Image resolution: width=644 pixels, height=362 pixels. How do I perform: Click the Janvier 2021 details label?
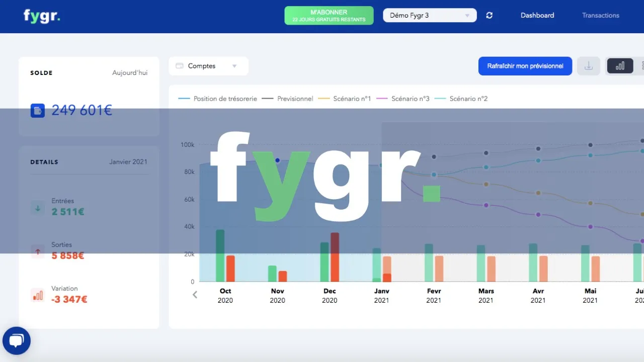click(128, 162)
